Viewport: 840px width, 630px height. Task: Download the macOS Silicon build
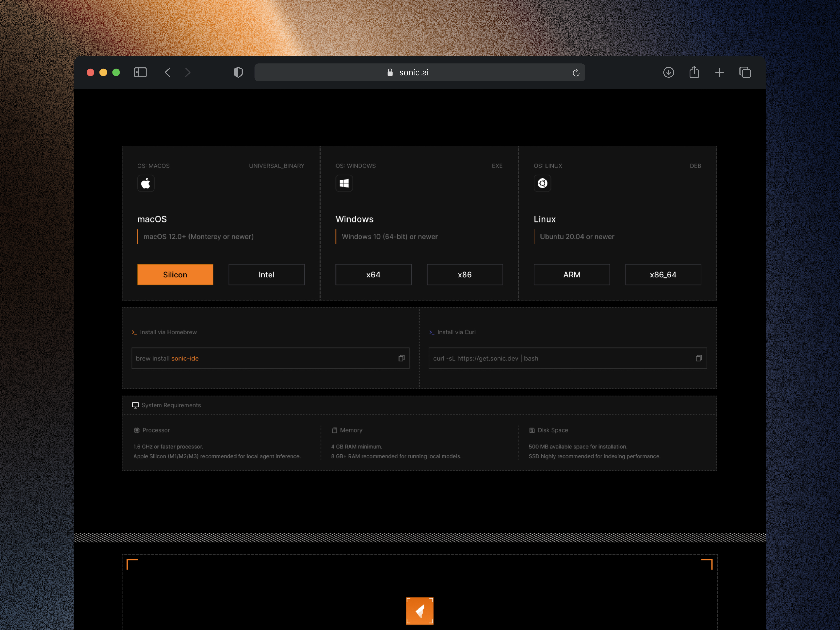175,275
